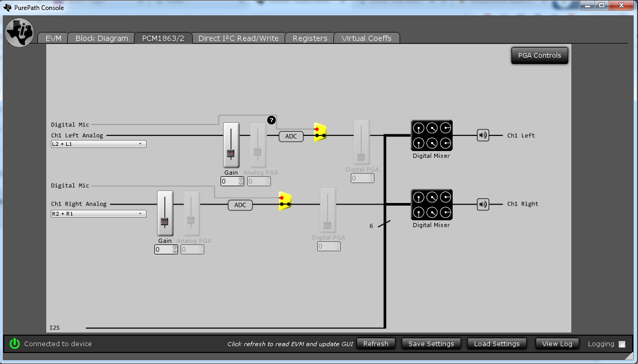Click the upper 'Digital Mic' label
The width and height of the screenshot is (638, 364).
(x=70, y=125)
